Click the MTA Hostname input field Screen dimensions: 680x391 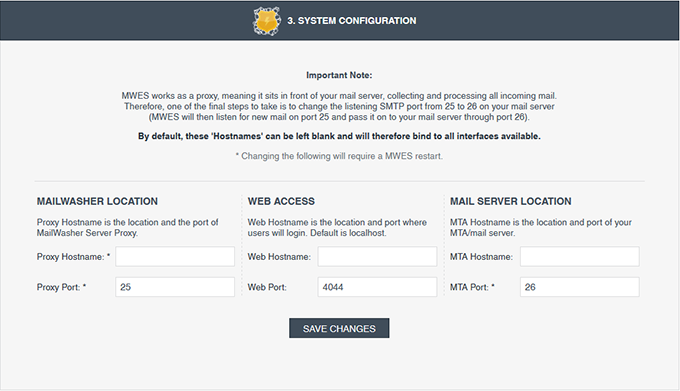coord(579,257)
